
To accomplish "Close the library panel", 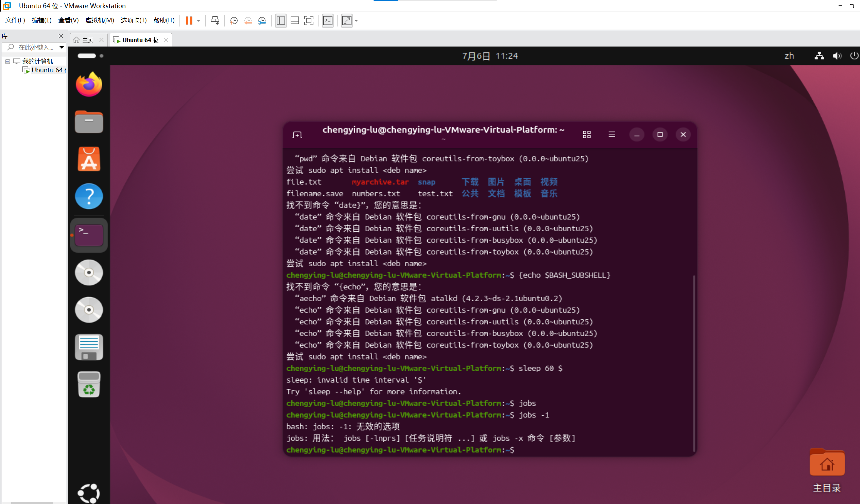I will click(61, 36).
